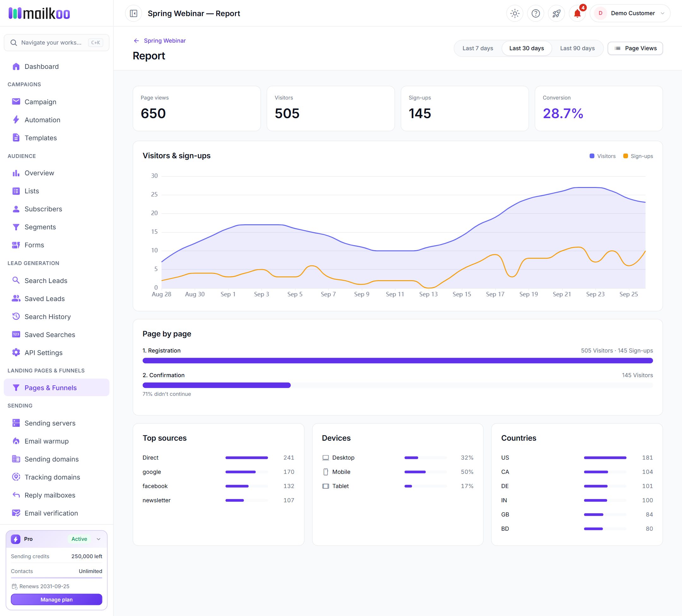
Task: Open Sending servers in sidebar
Action: point(57,423)
